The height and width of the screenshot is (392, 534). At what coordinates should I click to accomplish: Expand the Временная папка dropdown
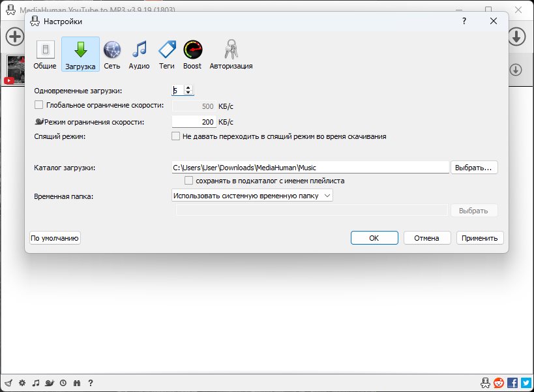pos(252,195)
